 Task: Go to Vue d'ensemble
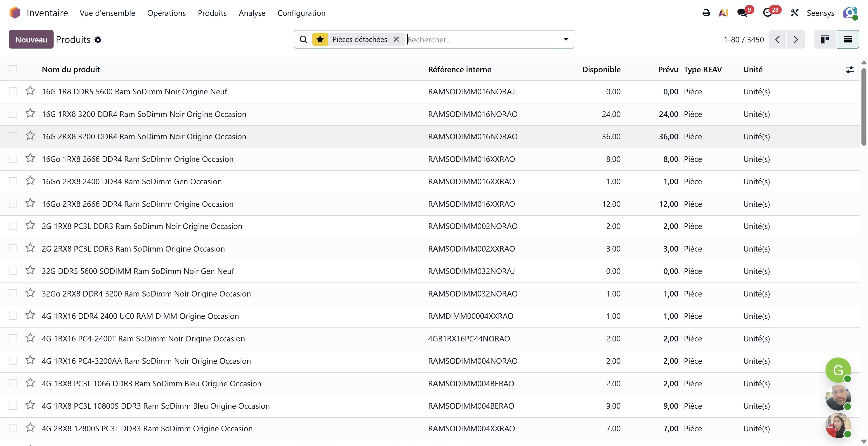click(x=107, y=13)
